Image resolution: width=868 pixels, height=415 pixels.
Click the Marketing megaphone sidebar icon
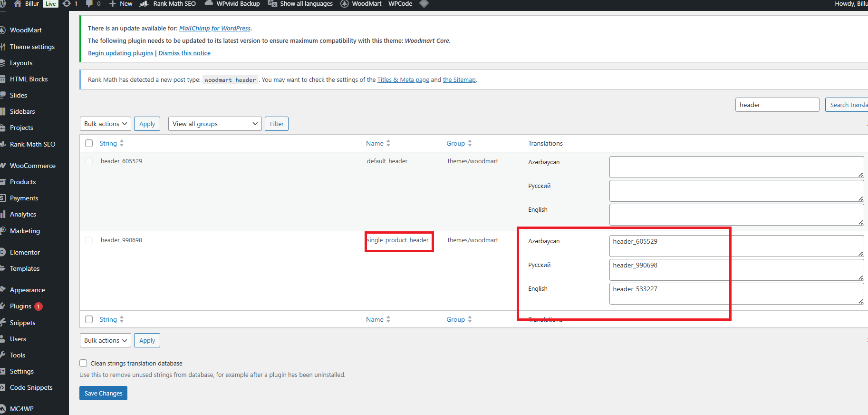(x=3, y=231)
